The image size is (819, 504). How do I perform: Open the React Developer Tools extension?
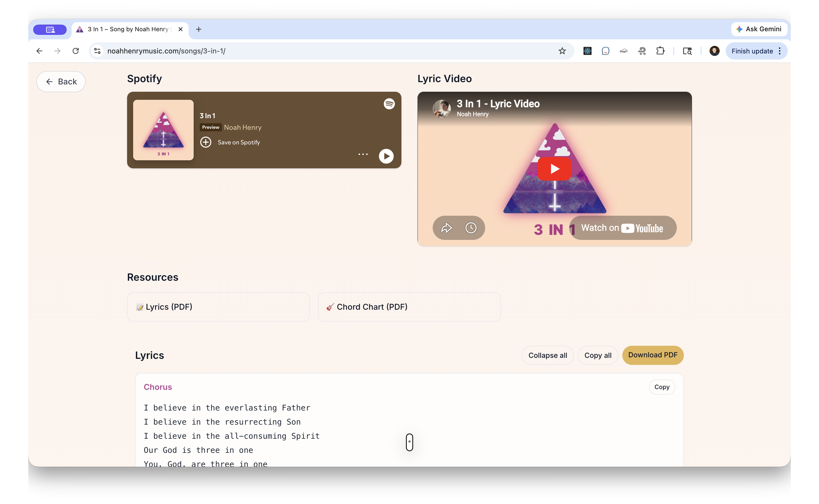(587, 51)
